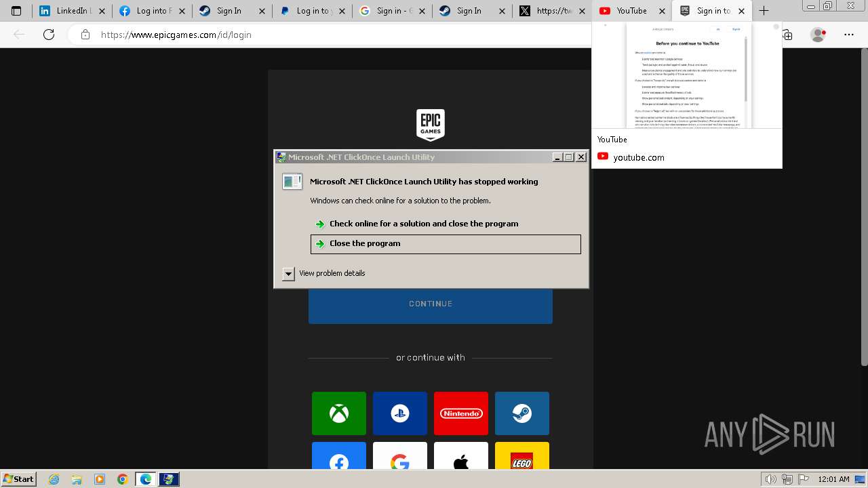Image resolution: width=868 pixels, height=488 pixels.
Task: Switch to the PayPal Log in tab
Action: (x=312, y=11)
